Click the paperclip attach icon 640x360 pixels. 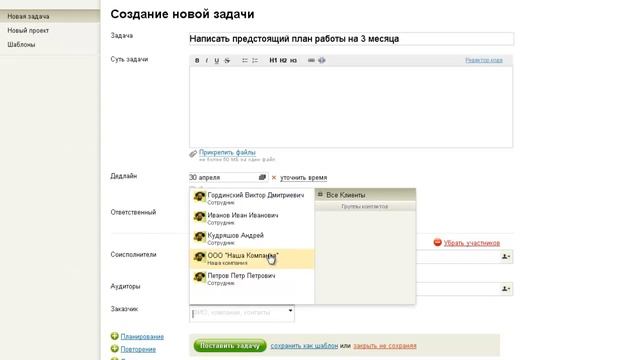point(193,153)
